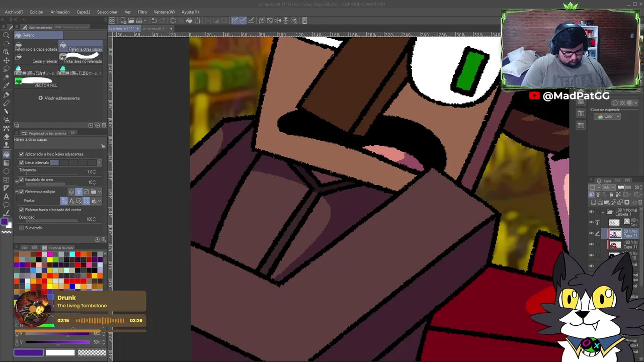Select the Text tool
The image size is (644, 362).
[x=7, y=197]
